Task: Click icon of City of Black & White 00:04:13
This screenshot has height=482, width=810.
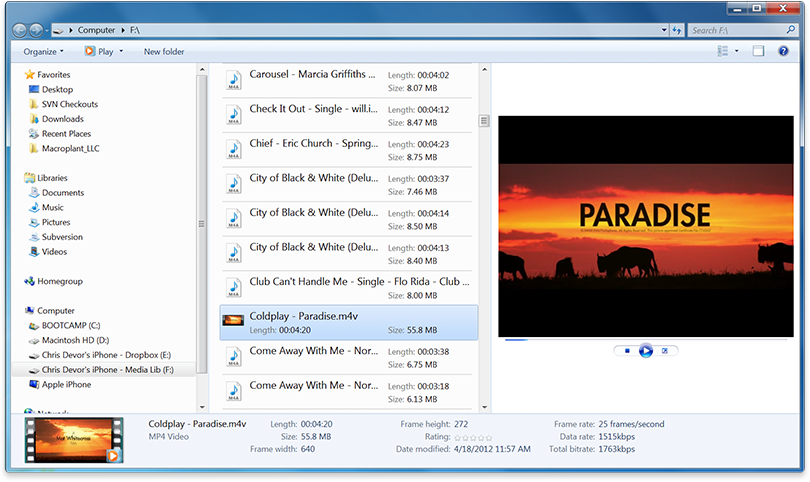Action: 234,253
